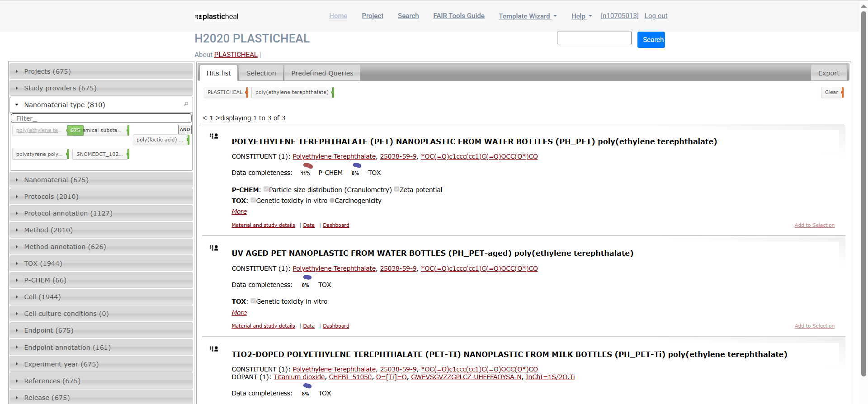Click the material icon beside the PH_PET-aged result
Screen dimensions: 868x404
(x=214, y=248)
